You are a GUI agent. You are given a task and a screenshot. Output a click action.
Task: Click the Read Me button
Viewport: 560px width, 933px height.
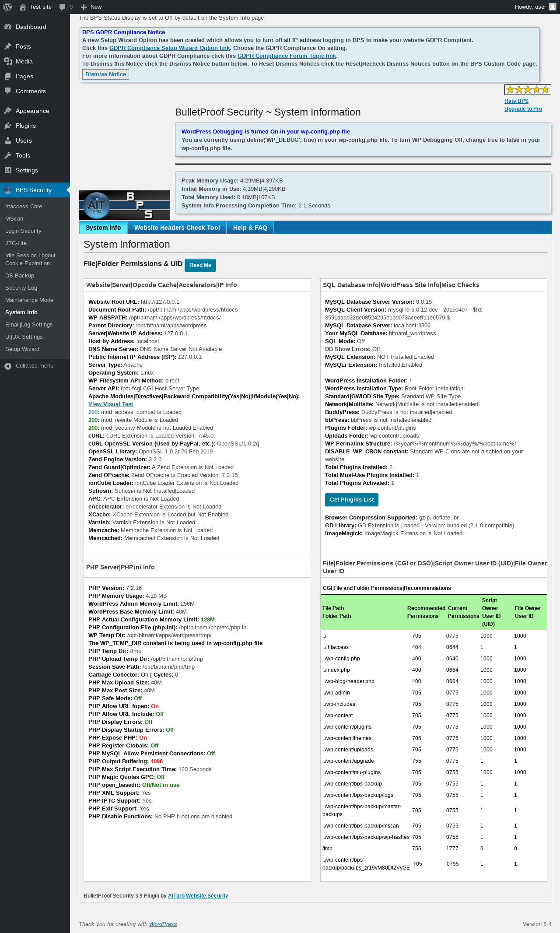tap(200, 265)
